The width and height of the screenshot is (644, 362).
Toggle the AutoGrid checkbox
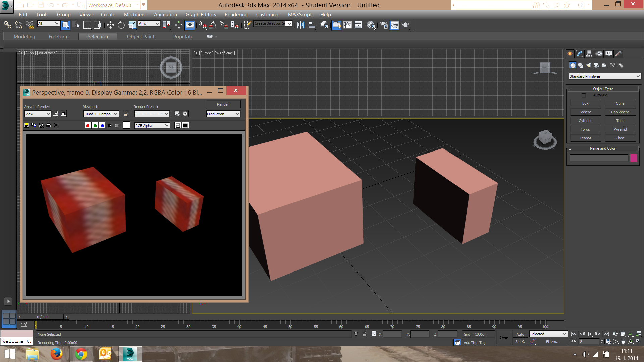pyautogui.click(x=584, y=95)
